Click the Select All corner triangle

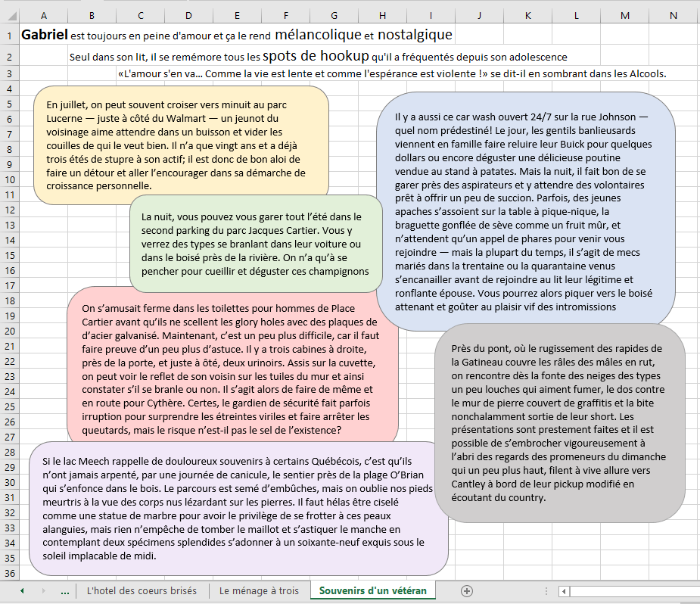8,16
